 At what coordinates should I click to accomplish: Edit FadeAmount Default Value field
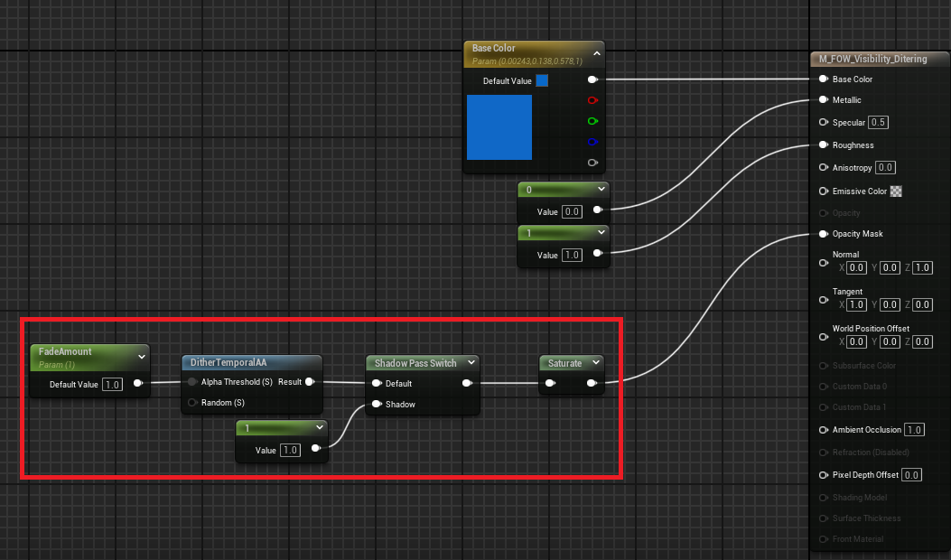click(x=112, y=385)
